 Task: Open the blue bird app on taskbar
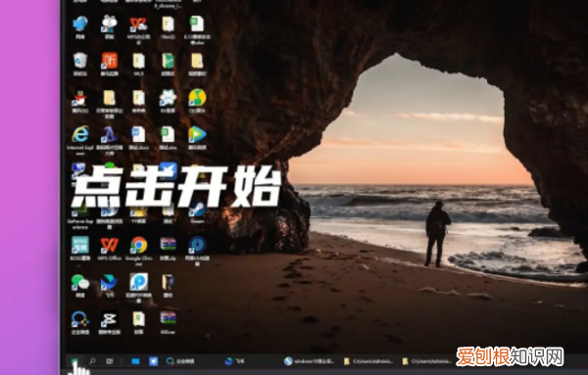pyautogui.click(x=154, y=361)
